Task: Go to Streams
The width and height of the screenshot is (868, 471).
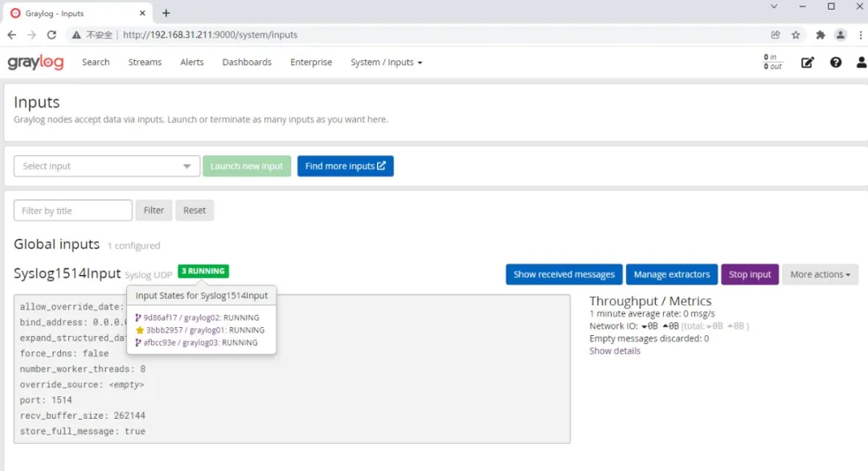Action: point(145,62)
